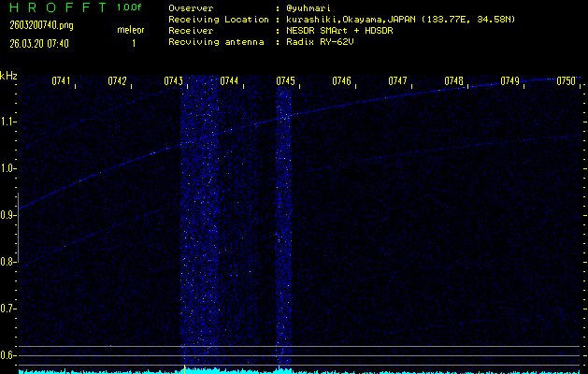Click the narrow noise burst at 0745

point(284,224)
